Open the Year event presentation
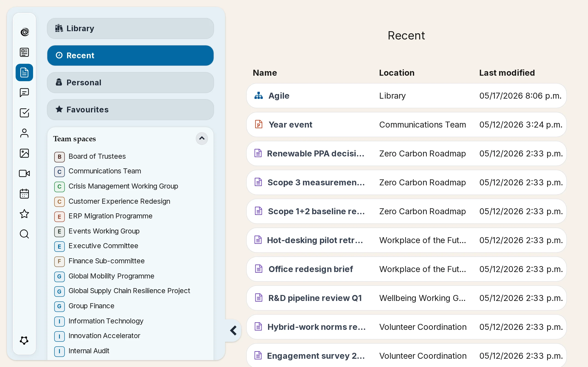 pos(406,125)
